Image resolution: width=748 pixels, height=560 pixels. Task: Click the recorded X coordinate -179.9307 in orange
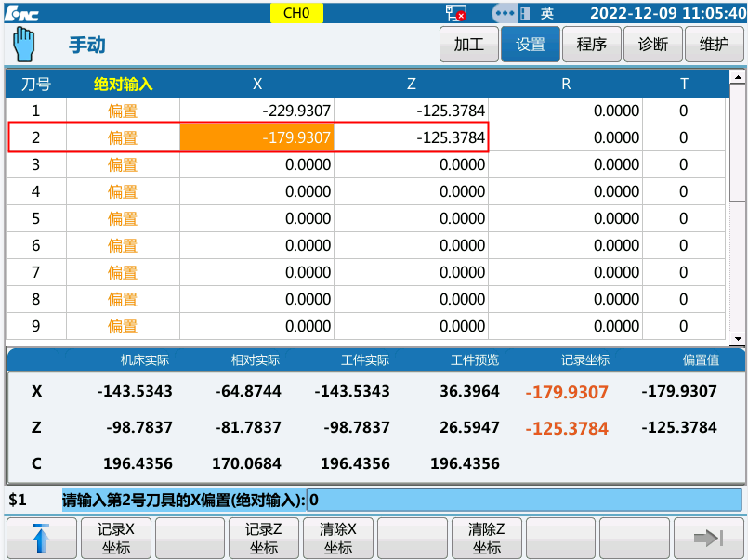(567, 392)
